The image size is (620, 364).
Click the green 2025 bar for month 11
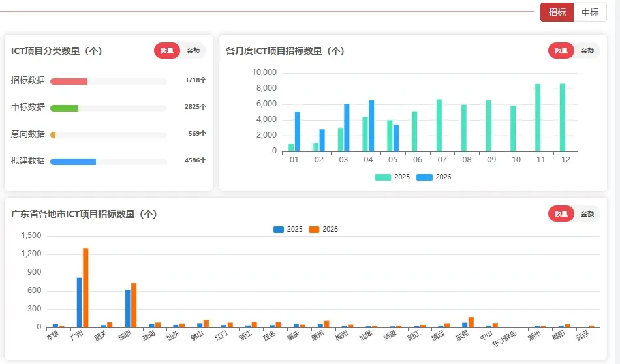[538, 118]
